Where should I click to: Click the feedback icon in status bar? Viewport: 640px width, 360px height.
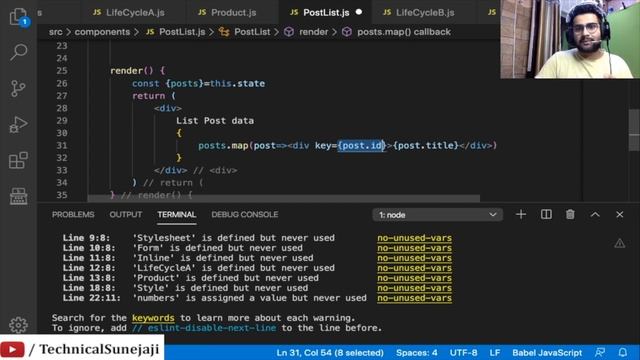pyautogui.click(x=600, y=353)
